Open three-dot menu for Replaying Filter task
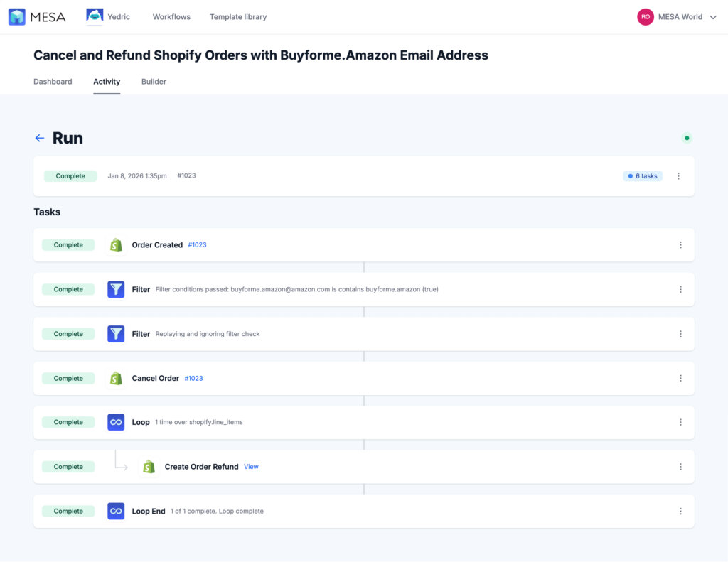The image size is (728, 562). 680,334
